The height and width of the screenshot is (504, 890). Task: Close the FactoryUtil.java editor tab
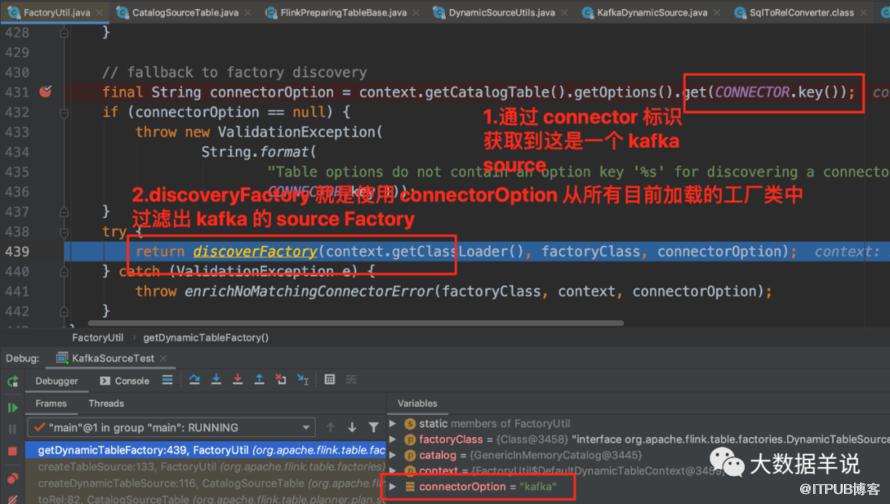[100, 12]
